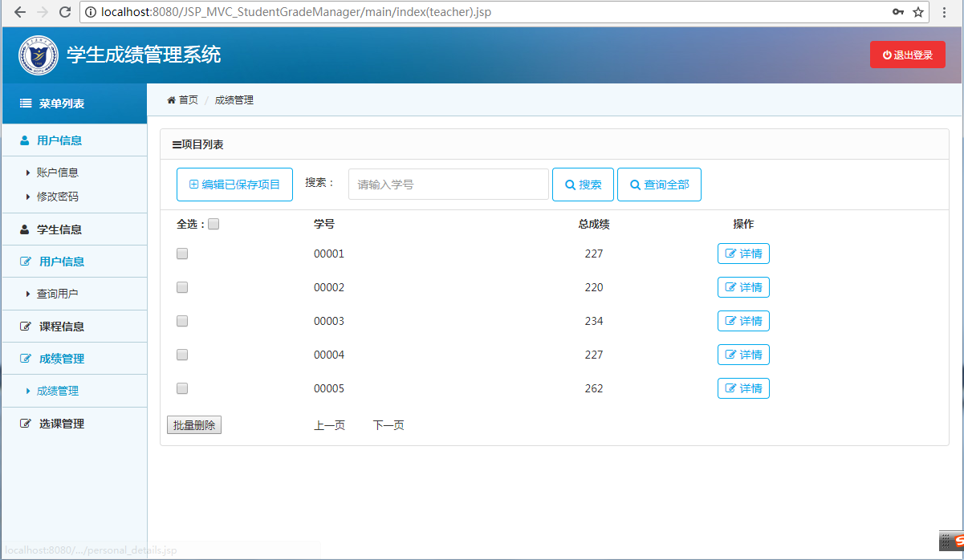Click the 查询全部 button
The height and width of the screenshot is (560, 964).
(659, 185)
